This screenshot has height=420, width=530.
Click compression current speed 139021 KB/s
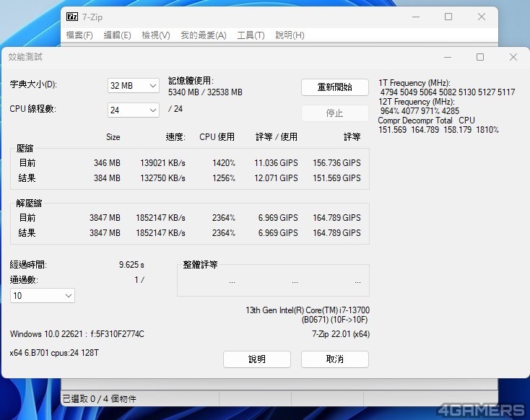[x=162, y=163]
